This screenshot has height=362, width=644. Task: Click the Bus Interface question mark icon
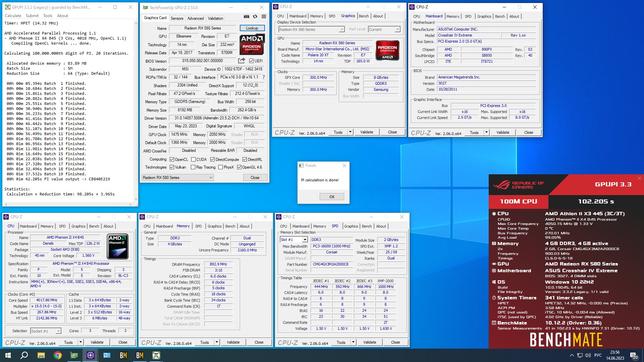tap(264, 77)
